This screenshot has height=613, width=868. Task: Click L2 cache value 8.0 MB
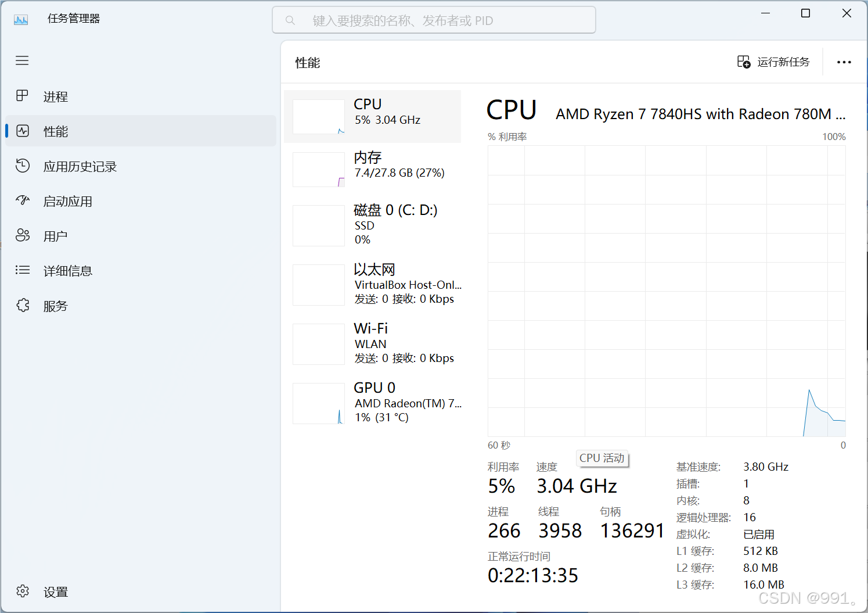(x=761, y=568)
